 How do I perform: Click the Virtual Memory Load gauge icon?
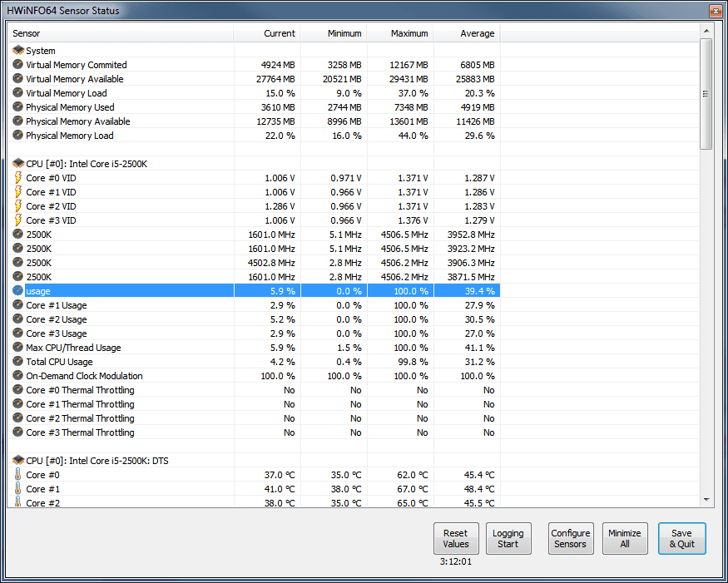[x=17, y=92]
